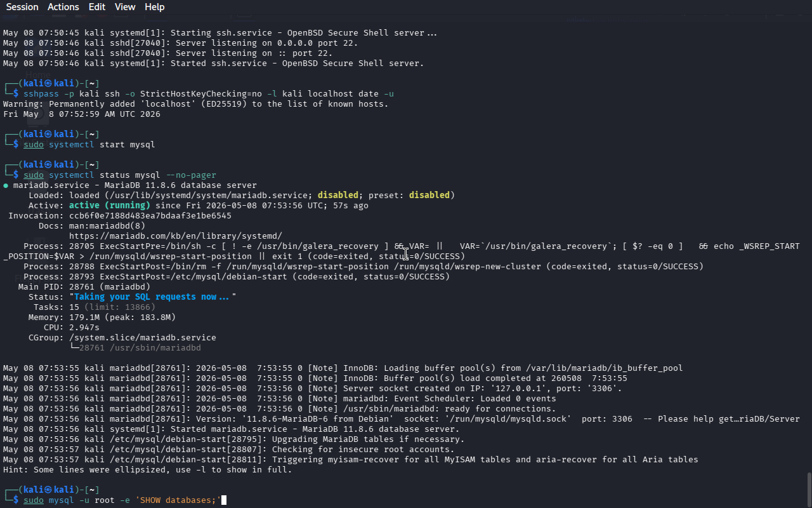The width and height of the screenshot is (812, 508).
Task: Place cursor at end of SHOW databases command
Action: 223,500
